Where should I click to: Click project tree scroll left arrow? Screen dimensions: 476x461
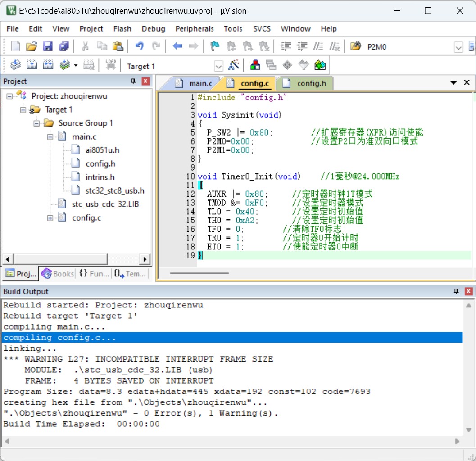pyautogui.click(x=7, y=259)
